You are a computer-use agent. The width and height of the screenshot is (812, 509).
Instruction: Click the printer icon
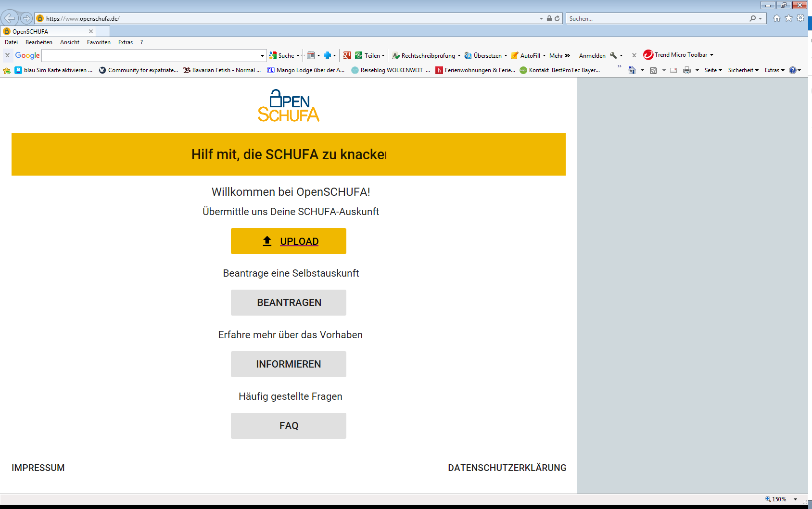coord(687,70)
